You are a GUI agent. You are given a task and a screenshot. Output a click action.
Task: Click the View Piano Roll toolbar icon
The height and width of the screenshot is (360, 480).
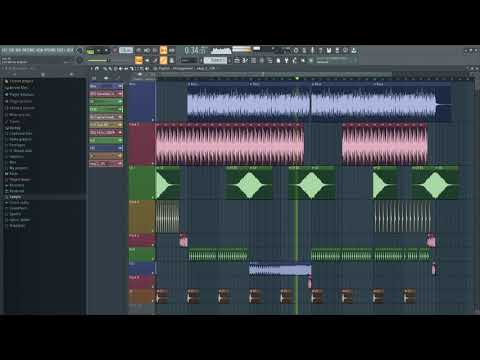point(245,60)
